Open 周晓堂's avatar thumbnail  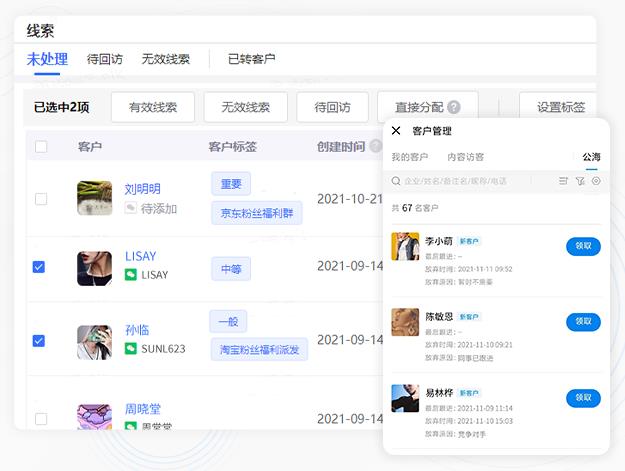point(94,417)
